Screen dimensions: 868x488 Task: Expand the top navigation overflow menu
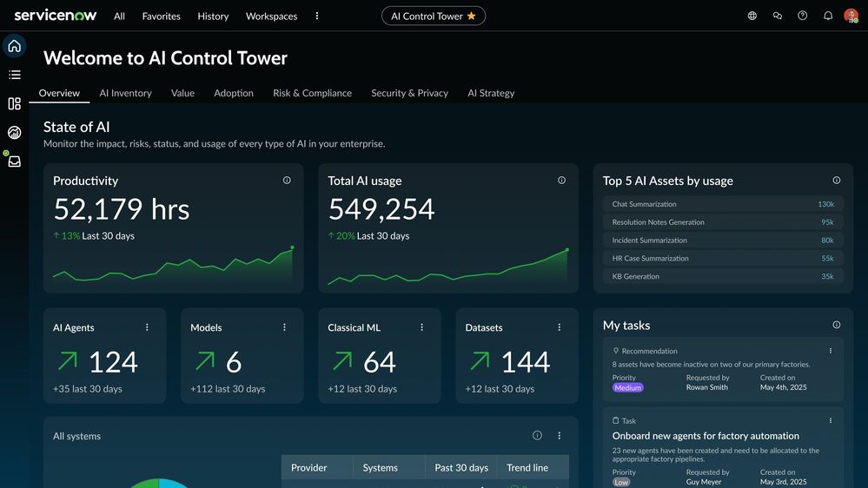pyautogui.click(x=316, y=16)
